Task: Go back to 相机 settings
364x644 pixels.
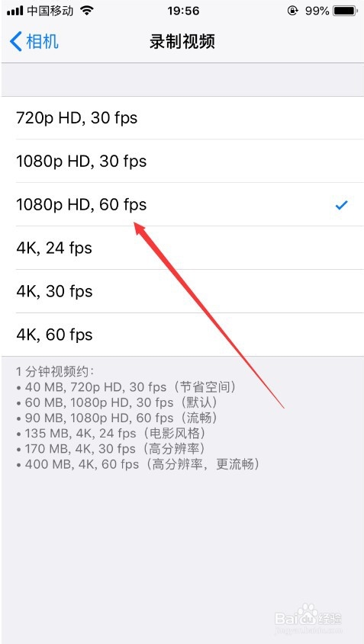Action: coord(34,42)
